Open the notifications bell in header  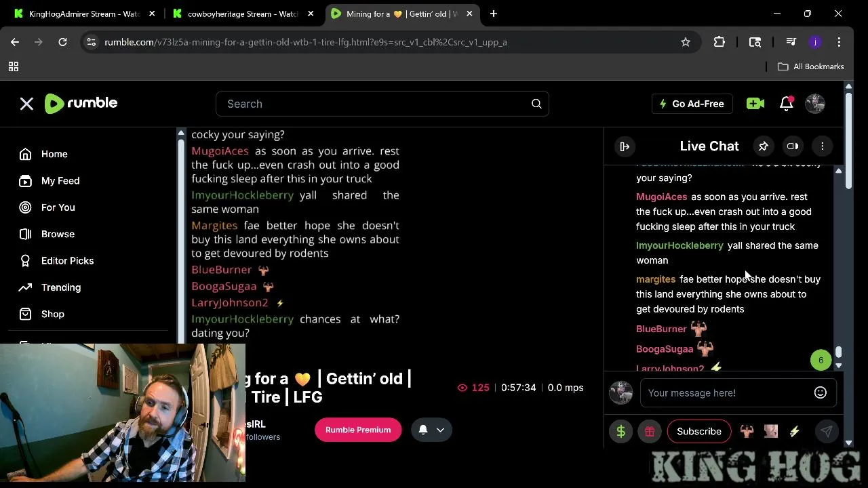pyautogui.click(x=787, y=104)
